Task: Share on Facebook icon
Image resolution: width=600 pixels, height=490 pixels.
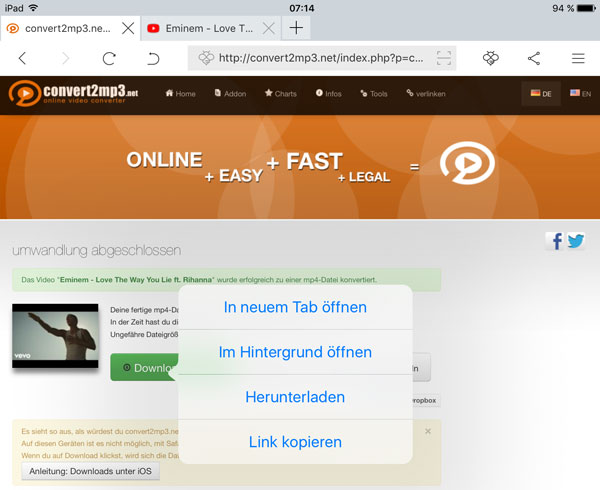Action: pyautogui.click(x=555, y=241)
